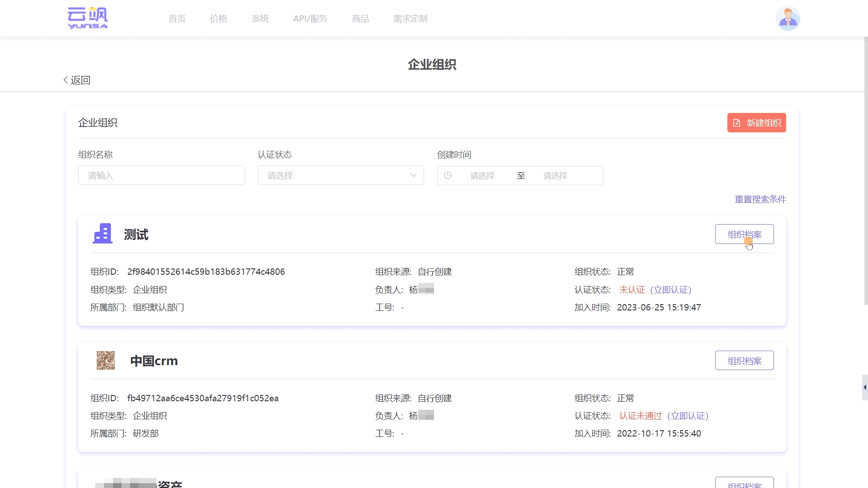This screenshot has width=868, height=488.
Task: Click 新建组织 document icon
Action: click(736, 123)
